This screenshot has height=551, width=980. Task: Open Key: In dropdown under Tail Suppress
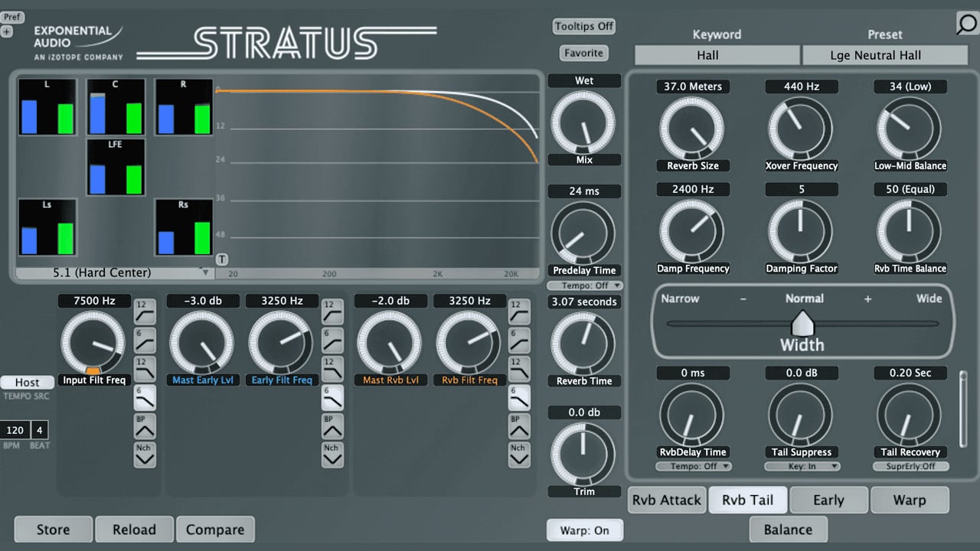[802, 466]
